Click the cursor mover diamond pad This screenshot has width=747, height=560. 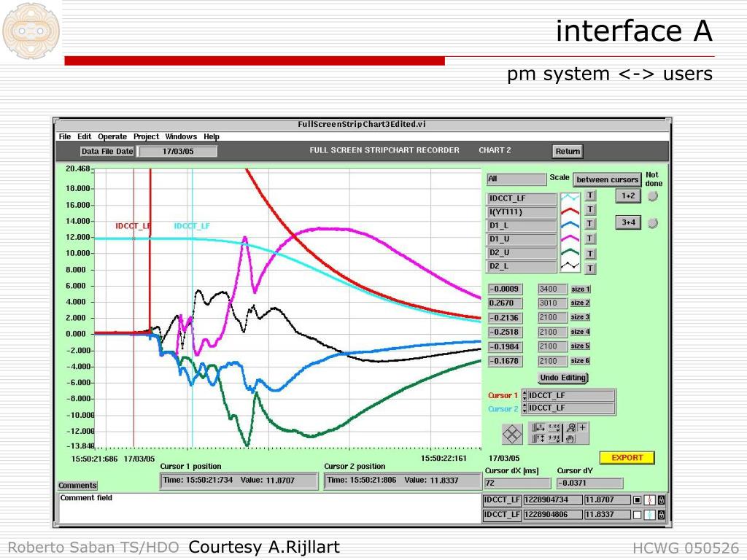tap(513, 434)
